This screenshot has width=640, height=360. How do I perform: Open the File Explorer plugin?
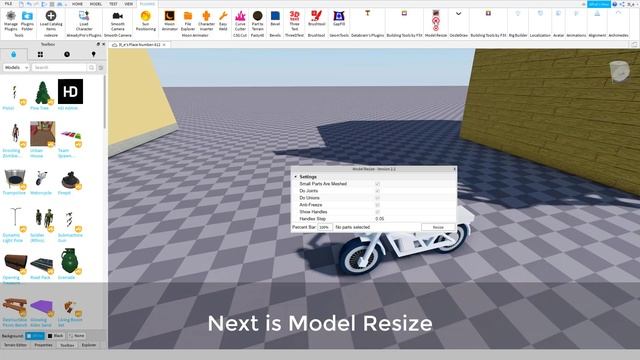pos(188,21)
